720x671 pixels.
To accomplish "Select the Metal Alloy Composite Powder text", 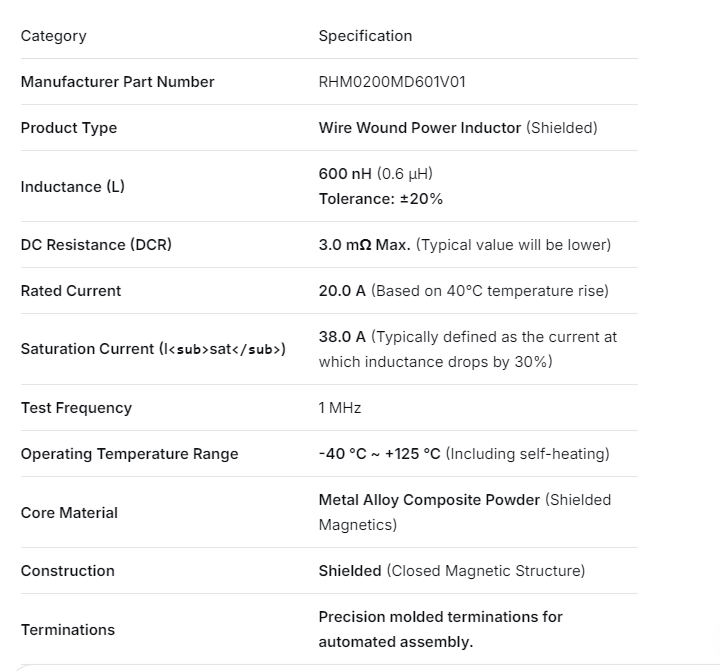I will (x=429, y=500).
